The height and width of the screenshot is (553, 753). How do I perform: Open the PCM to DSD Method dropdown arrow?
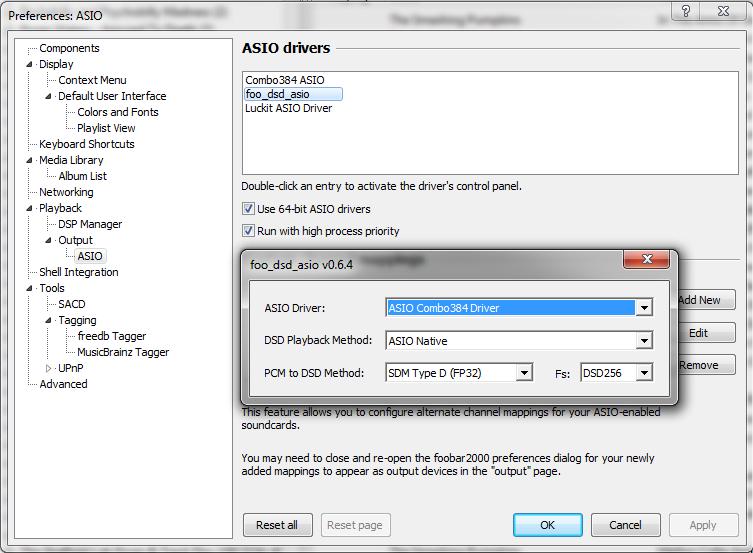coord(524,373)
